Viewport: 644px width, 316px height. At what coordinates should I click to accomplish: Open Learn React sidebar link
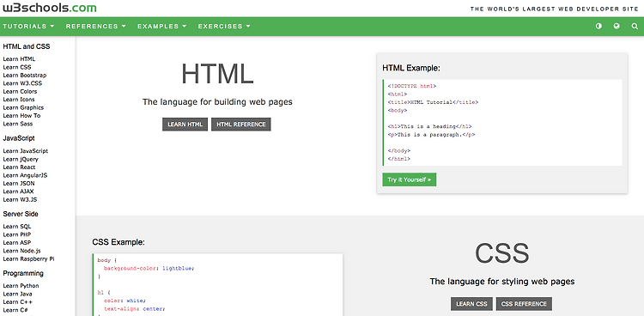coord(19,167)
